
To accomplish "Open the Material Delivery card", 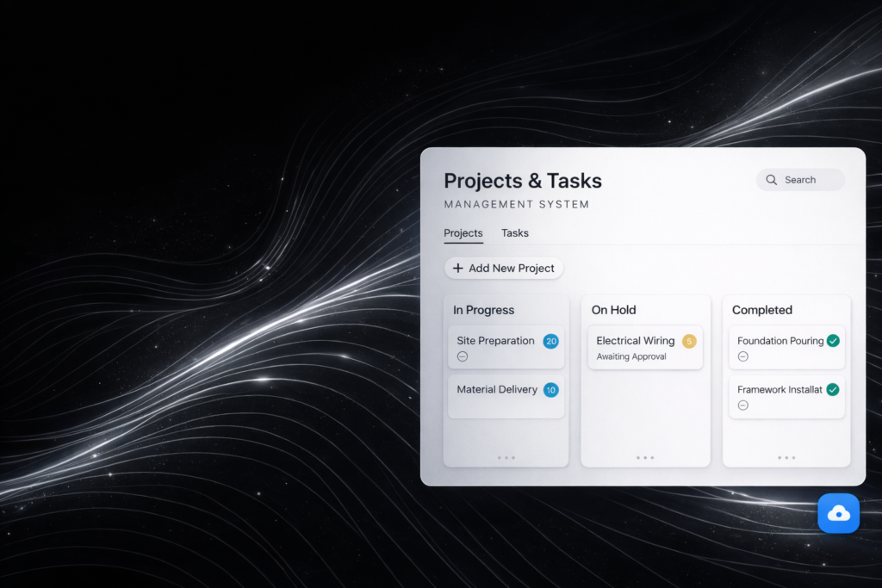I will coord(506,396).
